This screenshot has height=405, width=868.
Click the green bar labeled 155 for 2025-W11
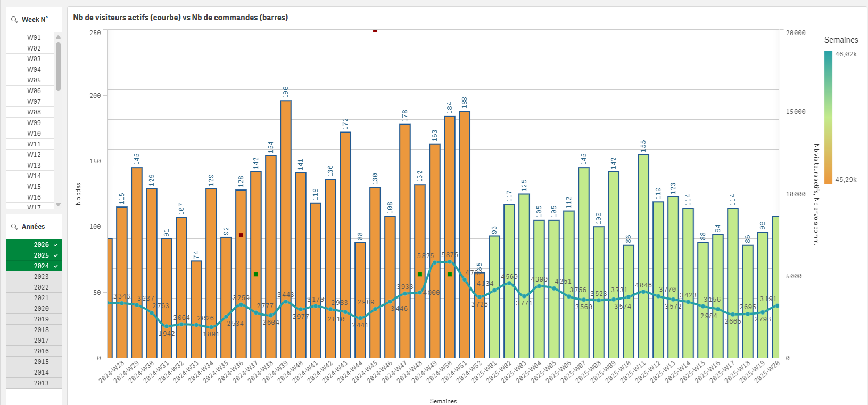tap(643, 255)
